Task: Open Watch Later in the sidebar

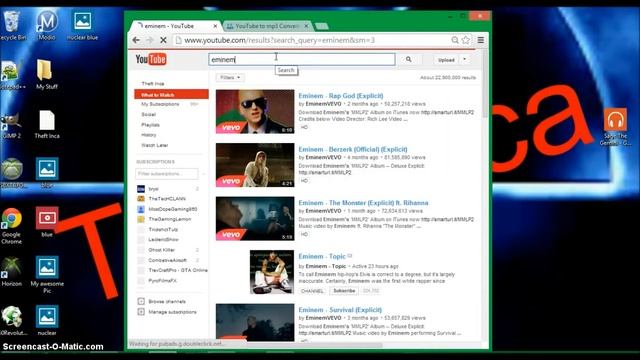Action: coord(154,145)
